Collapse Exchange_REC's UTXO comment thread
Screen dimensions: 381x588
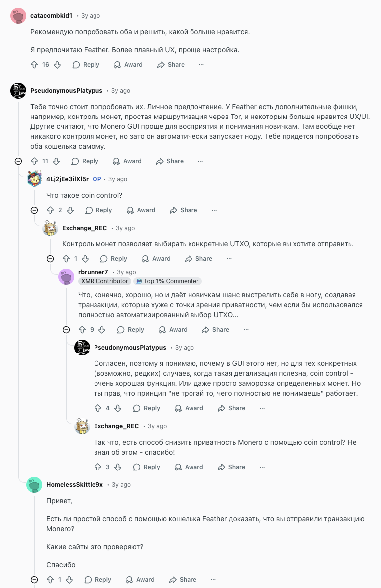(x=50, y=259)
